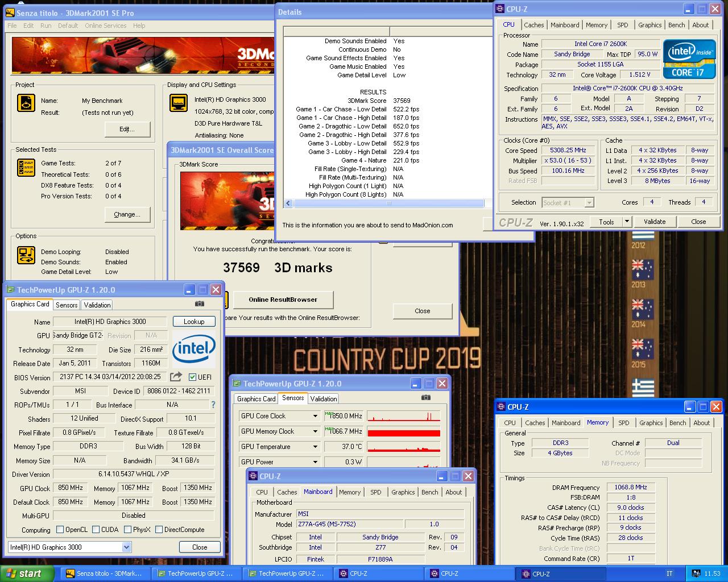Click the GPU name field Intel(R) HD Graphics 3000

point(110,321)
